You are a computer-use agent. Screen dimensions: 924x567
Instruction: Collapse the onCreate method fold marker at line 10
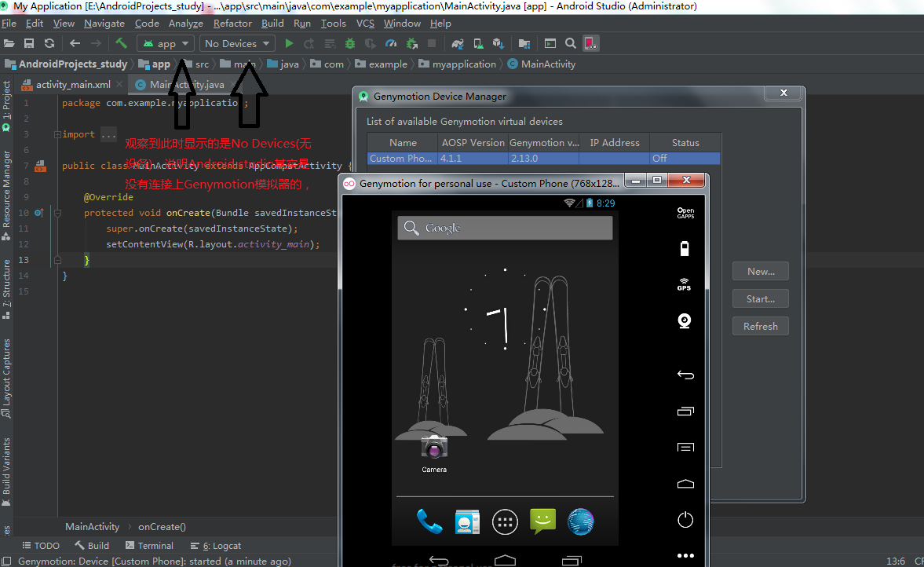[x=58, y=213]
